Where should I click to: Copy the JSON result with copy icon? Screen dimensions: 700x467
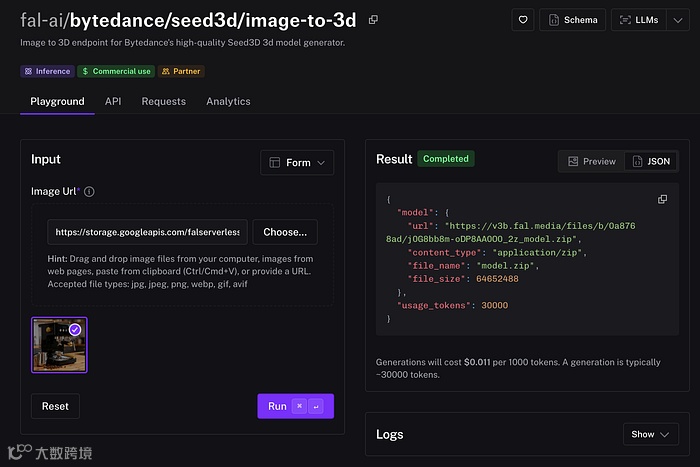(662, 199)
